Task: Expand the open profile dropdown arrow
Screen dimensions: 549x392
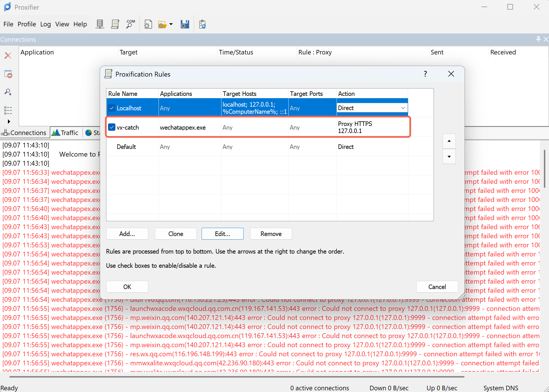Action: click(x=171, y=24)
